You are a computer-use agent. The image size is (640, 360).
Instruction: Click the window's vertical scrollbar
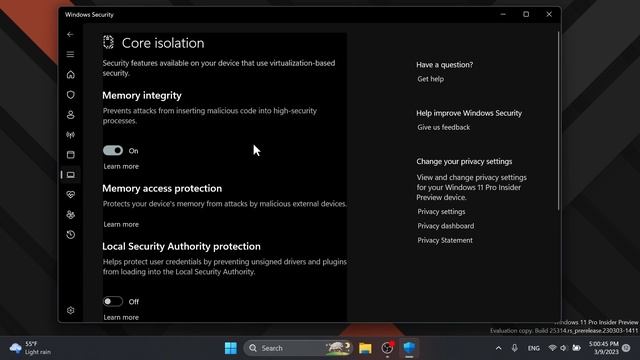[x=558, y=120]
